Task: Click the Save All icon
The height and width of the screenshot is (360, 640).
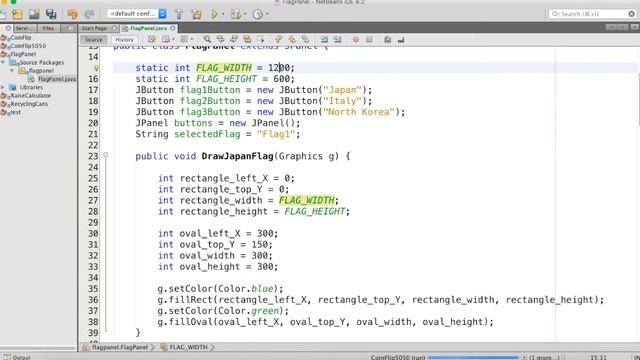Action: [51, 14]
